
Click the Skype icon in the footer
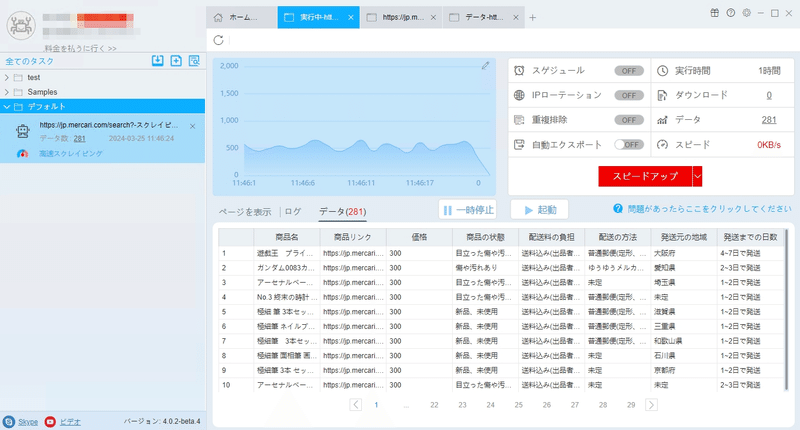pyautogui.click(x=9, y=422)
